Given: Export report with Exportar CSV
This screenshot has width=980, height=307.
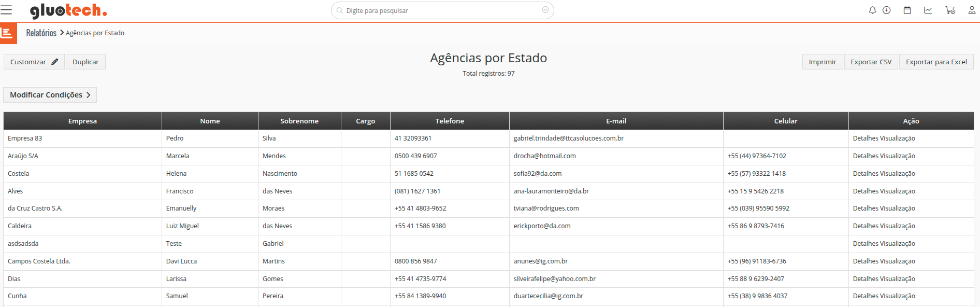Looking at the screenshot, I should [x=871, y=62].
